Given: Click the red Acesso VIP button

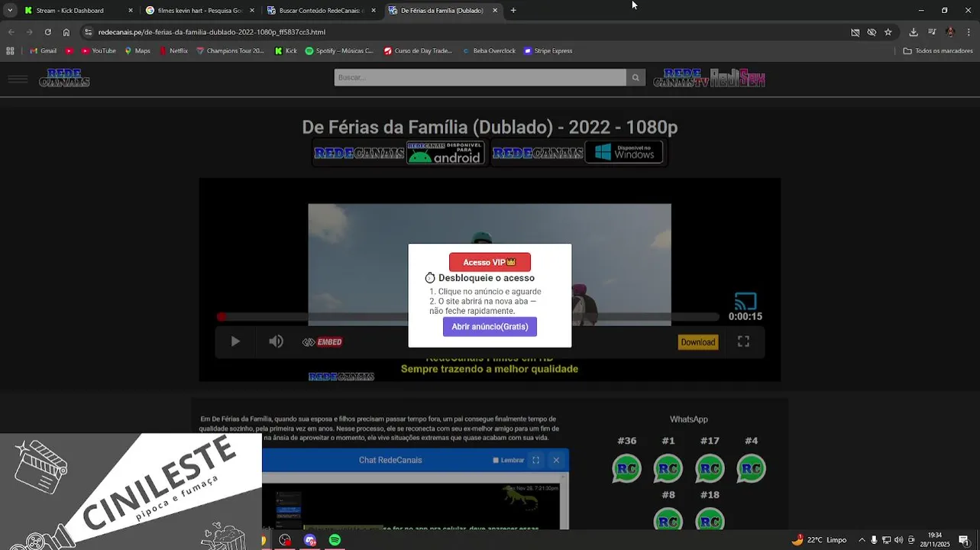Looking at the screenshot, I should click(490, 262).
